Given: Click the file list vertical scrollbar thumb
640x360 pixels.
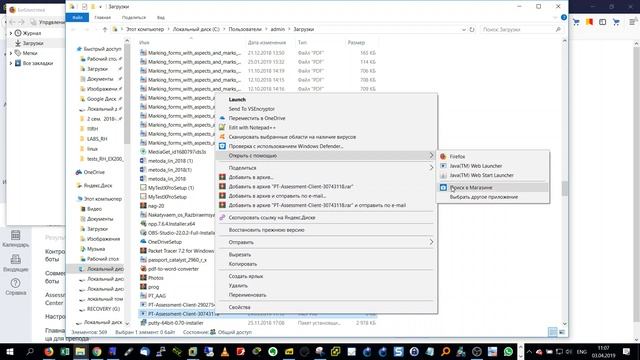Looking at the screenshot, I should [x=565, y=189].
